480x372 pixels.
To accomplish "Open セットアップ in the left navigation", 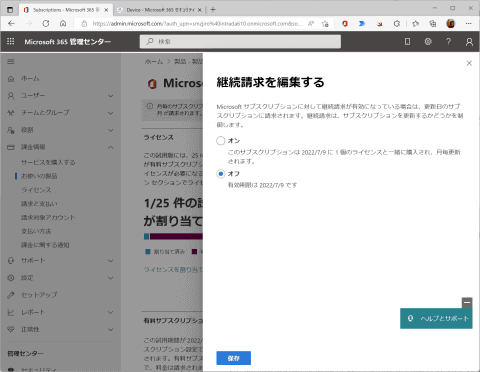I will (39, 295).
